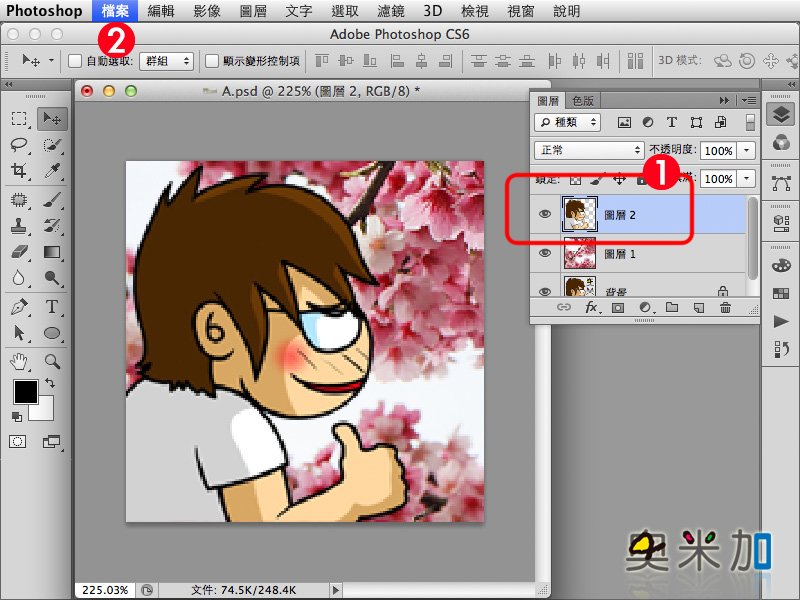The image size is (800, 600).
Task: Swap foreground and background colors
Action: pos(49,382)
